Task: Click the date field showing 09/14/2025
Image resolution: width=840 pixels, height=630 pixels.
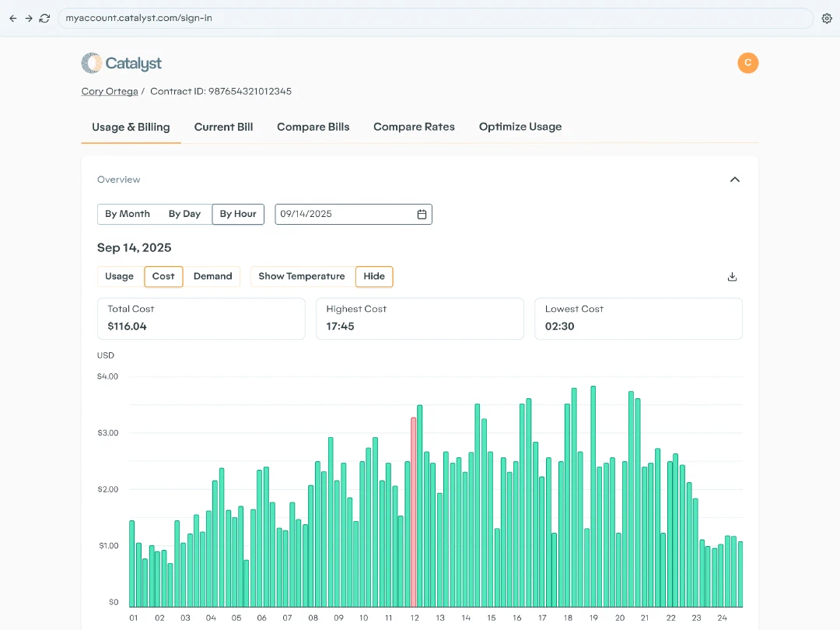Action: coord(354,215)
